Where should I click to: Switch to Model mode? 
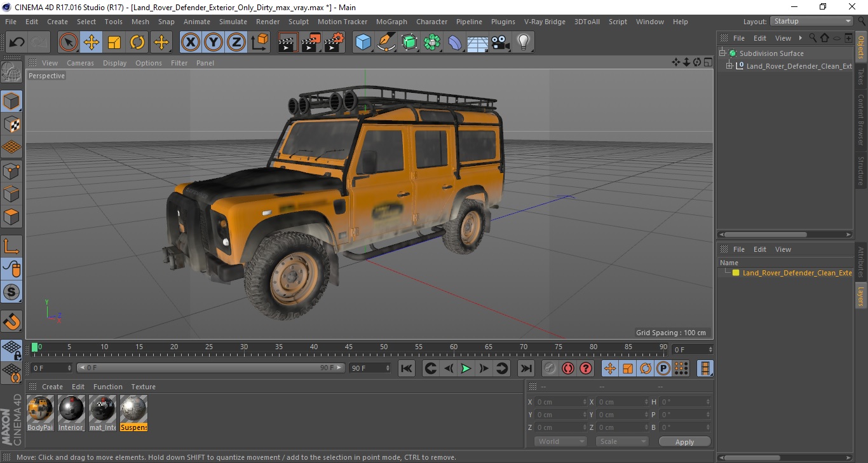pyautogui.click(x=11, y=101)
